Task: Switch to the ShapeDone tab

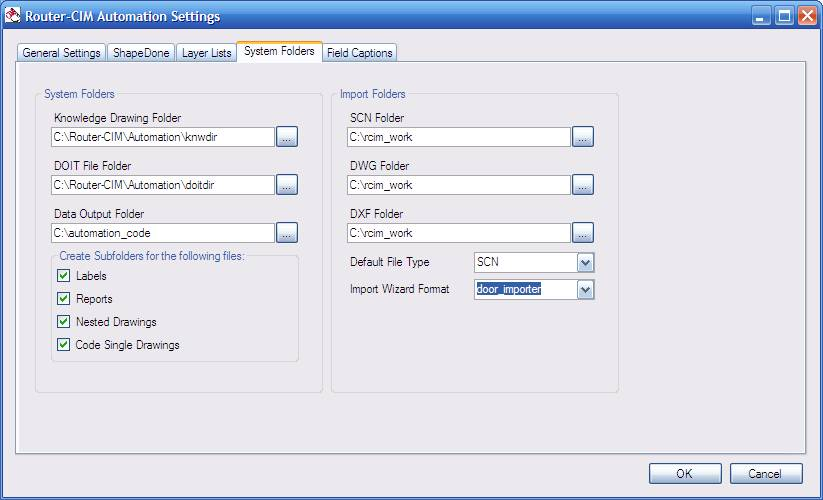Action: point(141,53)
